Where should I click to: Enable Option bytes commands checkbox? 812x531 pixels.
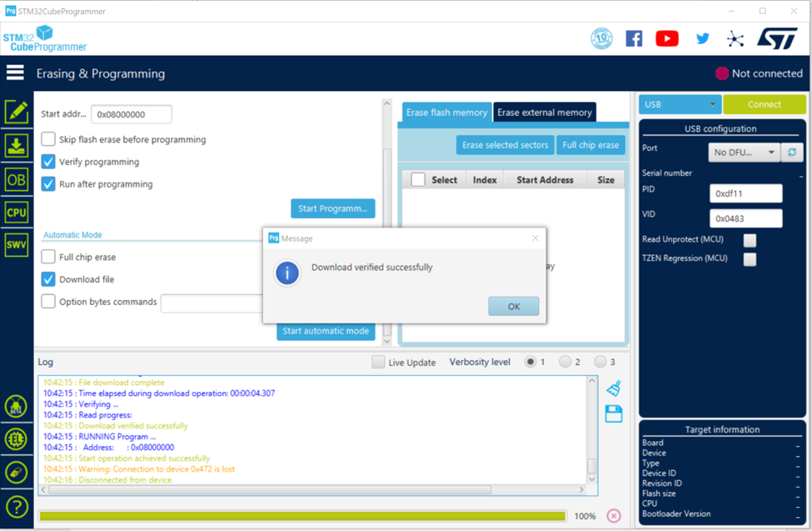coord(48,301)
